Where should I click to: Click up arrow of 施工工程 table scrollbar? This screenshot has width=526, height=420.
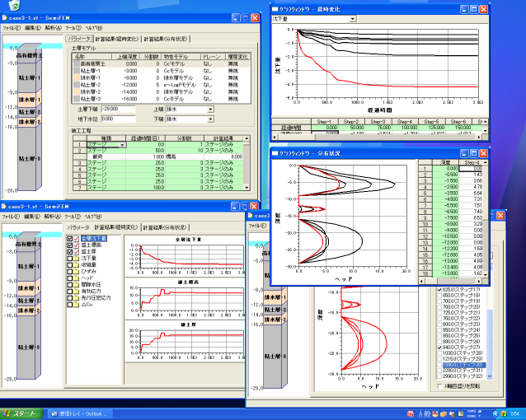pyautogui.click(x=247, y=138)
